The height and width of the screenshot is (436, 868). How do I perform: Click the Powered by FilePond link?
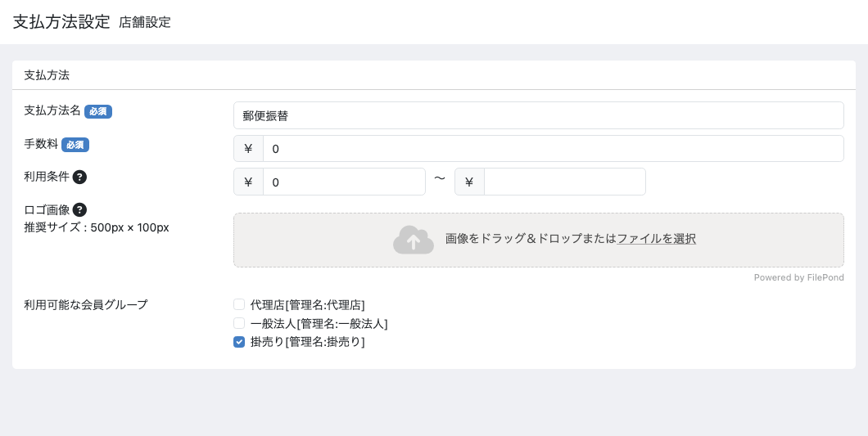point(798,278)
